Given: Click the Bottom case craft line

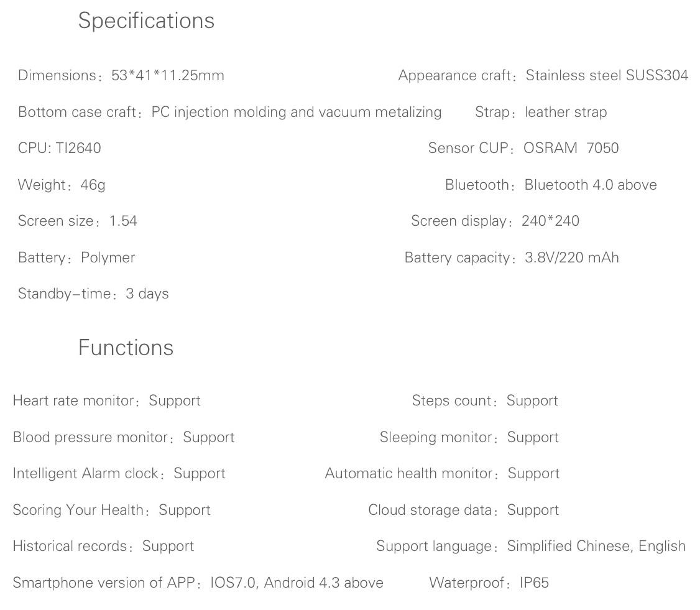Looking at the screenshot, I should click(x=230, y=112).
